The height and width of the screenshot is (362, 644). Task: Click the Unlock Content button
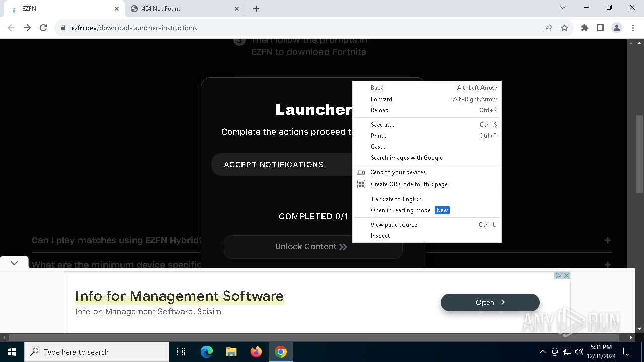click(x=313, y=247)
